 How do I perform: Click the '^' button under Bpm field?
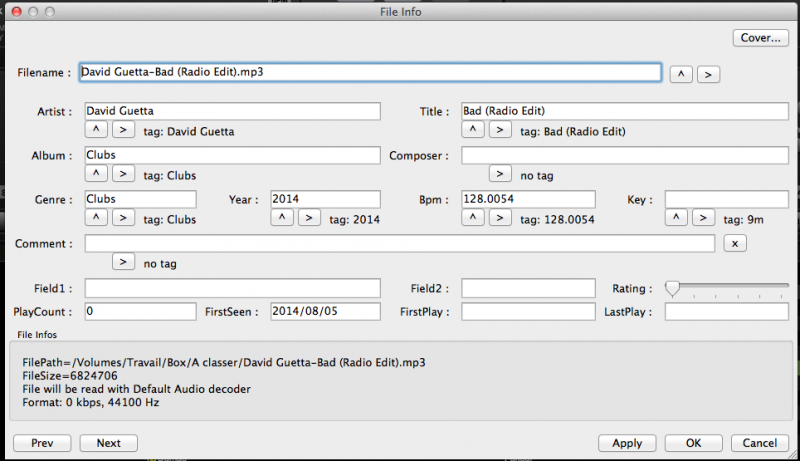474,218
